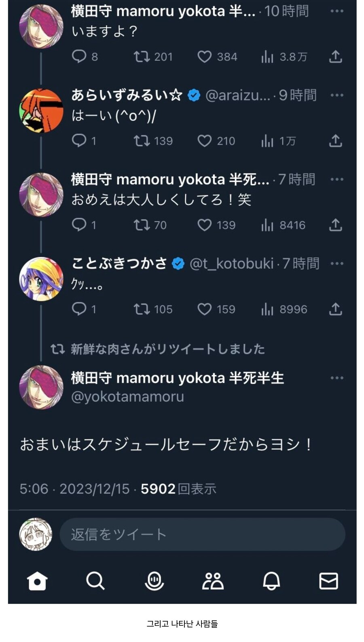This screenshot has width=364, height=642.
Task: View analytics of the いますよ？ tweet
Action: tap(267, 57)
